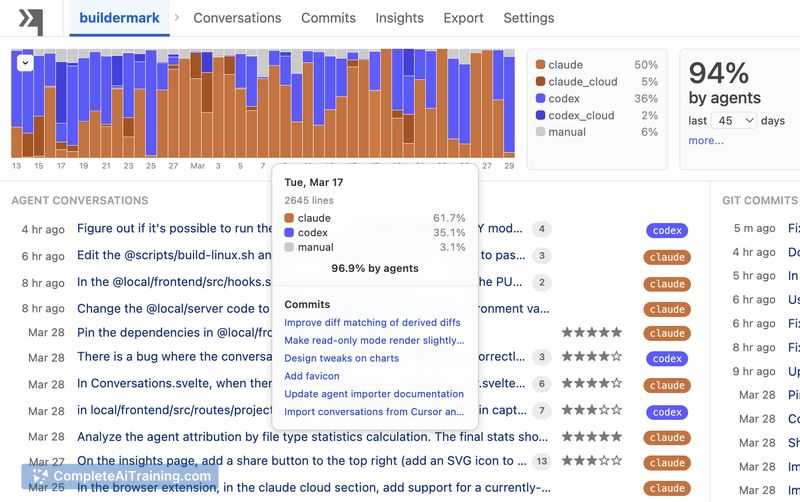The height and width of the screenshot is (502, 800).
Task: Open the Conversations tab
Action: coord(237,18)
